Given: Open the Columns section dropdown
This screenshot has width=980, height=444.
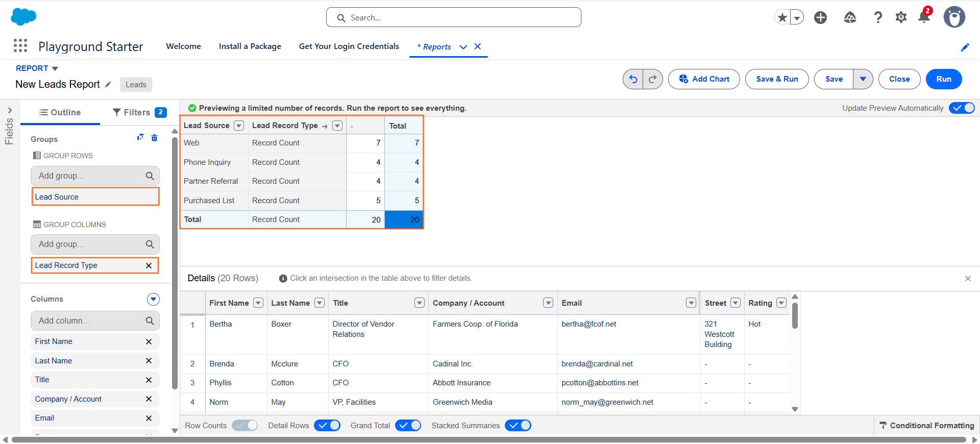Looking at the screenshot, I should point(153,299).
